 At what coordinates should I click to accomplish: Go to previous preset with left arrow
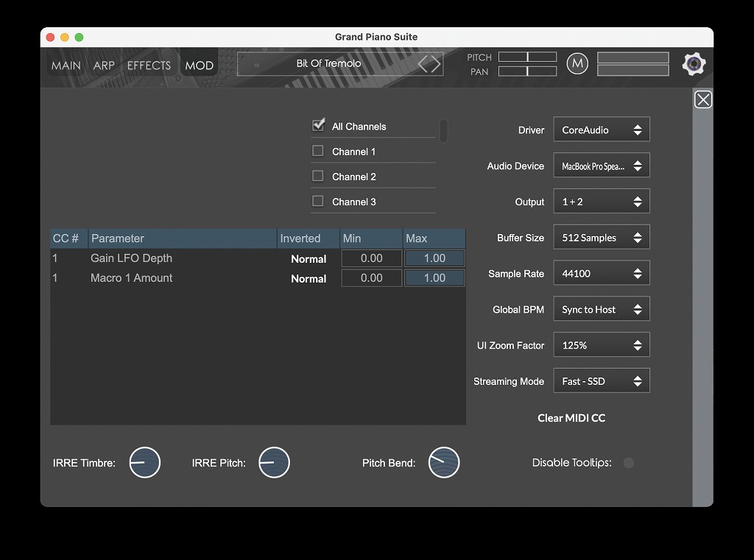423,64
